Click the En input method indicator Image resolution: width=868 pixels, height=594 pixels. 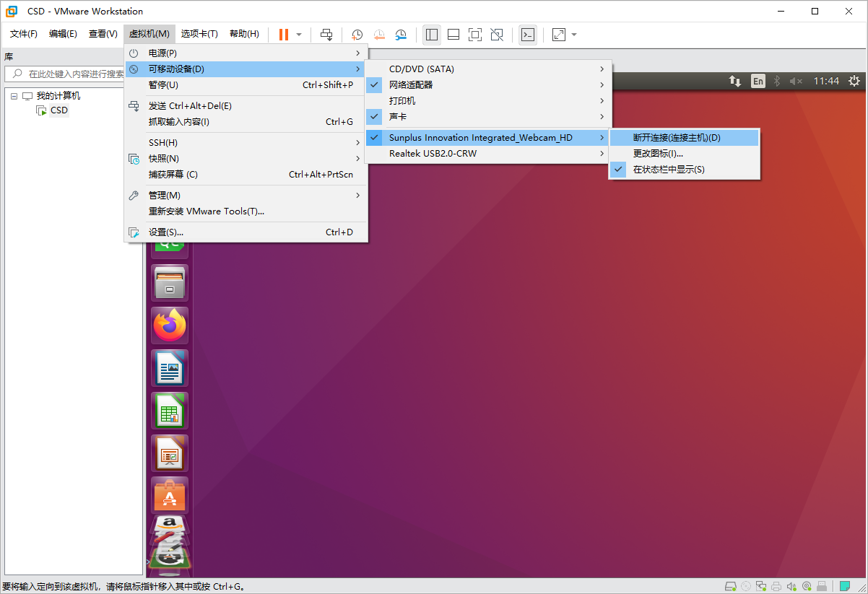point(758,81)
